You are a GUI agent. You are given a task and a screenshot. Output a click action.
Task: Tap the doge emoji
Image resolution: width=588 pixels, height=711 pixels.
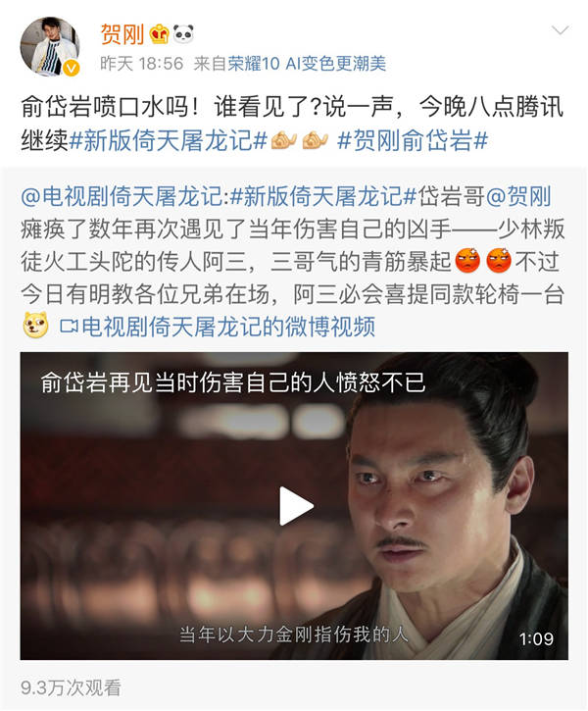(36, 325)
